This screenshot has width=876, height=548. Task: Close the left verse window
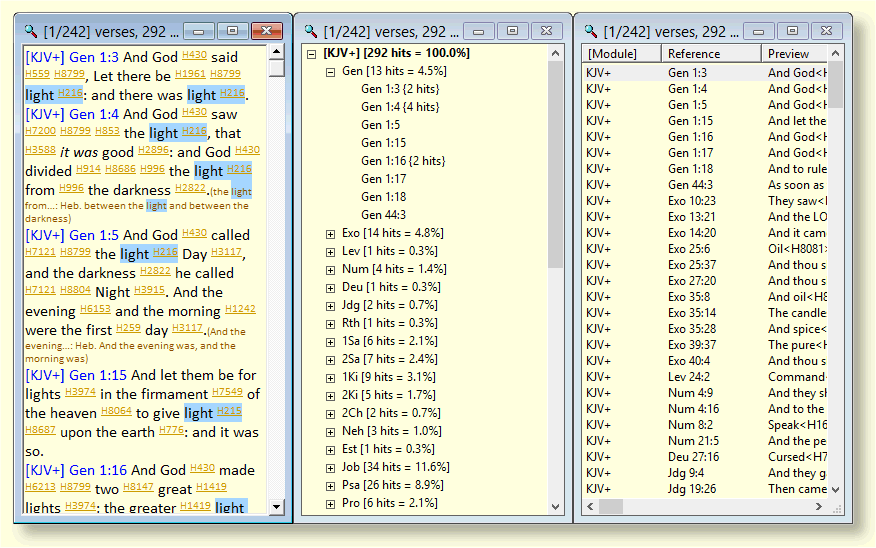click(266, 31)
